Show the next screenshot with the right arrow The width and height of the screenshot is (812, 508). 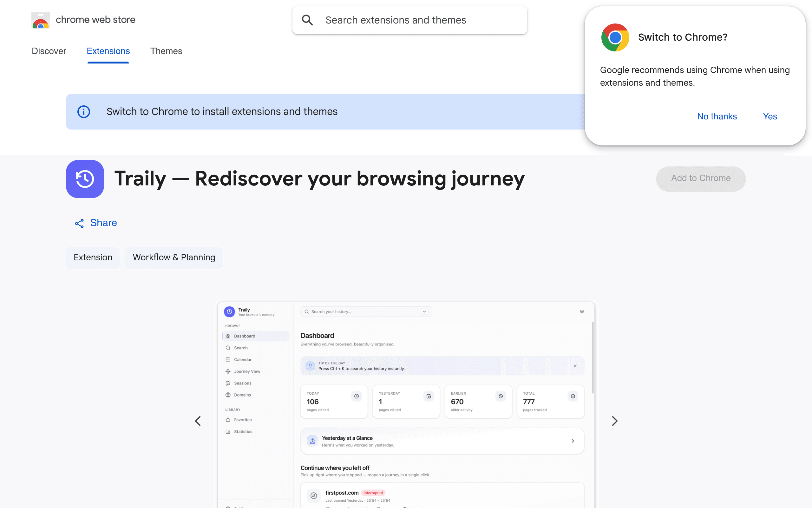coord(614,421)
